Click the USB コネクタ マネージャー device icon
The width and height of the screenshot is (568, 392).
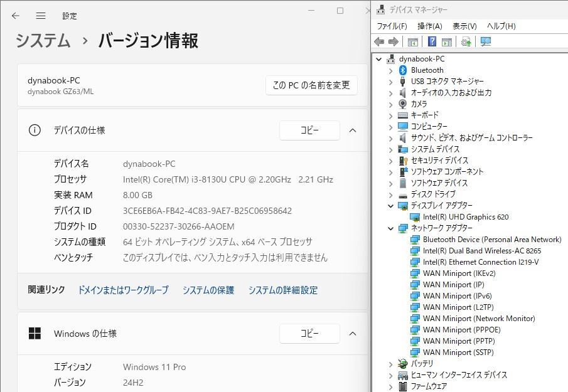(402, 82)
